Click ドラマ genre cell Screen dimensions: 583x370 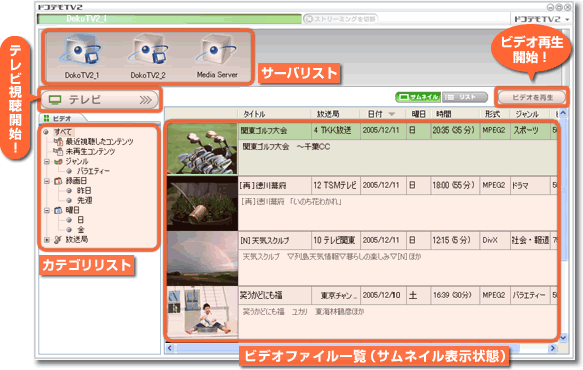pos(530,185)
